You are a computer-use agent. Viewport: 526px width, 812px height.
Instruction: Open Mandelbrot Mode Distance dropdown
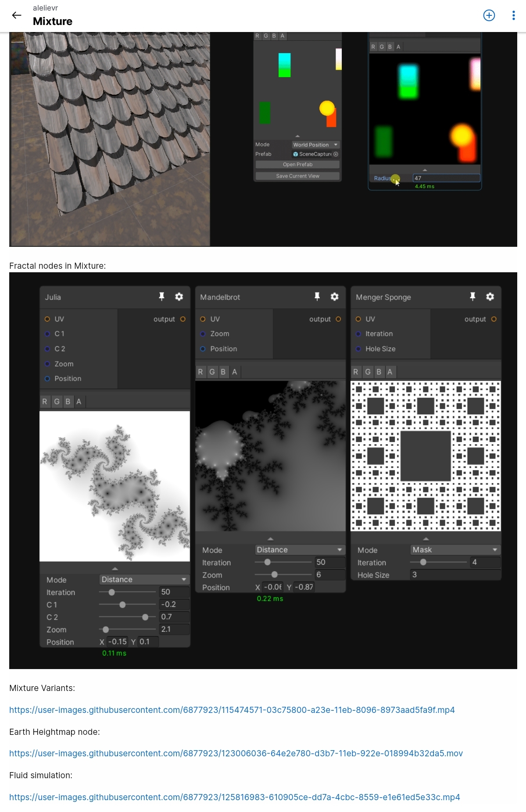[300, 550]
